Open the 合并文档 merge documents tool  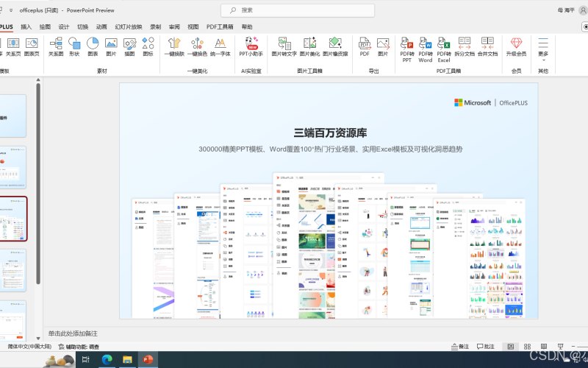coord(487,47)
